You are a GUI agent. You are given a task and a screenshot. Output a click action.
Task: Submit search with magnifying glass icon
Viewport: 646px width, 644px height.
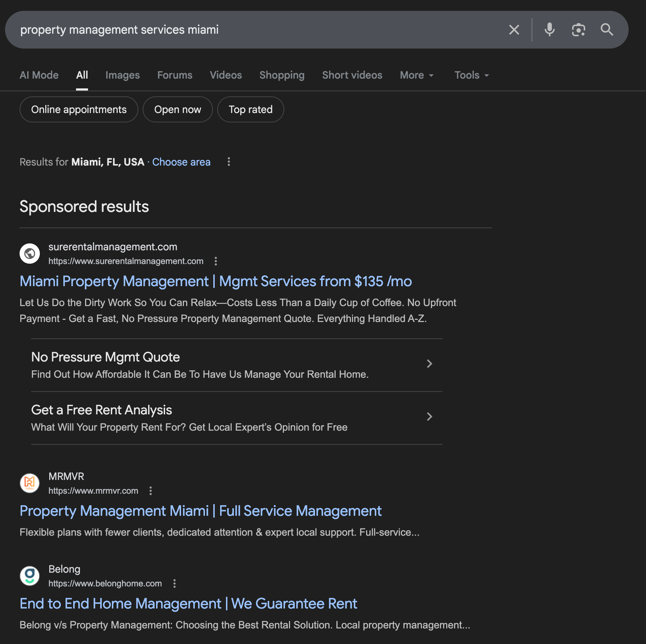coord(607,30)
